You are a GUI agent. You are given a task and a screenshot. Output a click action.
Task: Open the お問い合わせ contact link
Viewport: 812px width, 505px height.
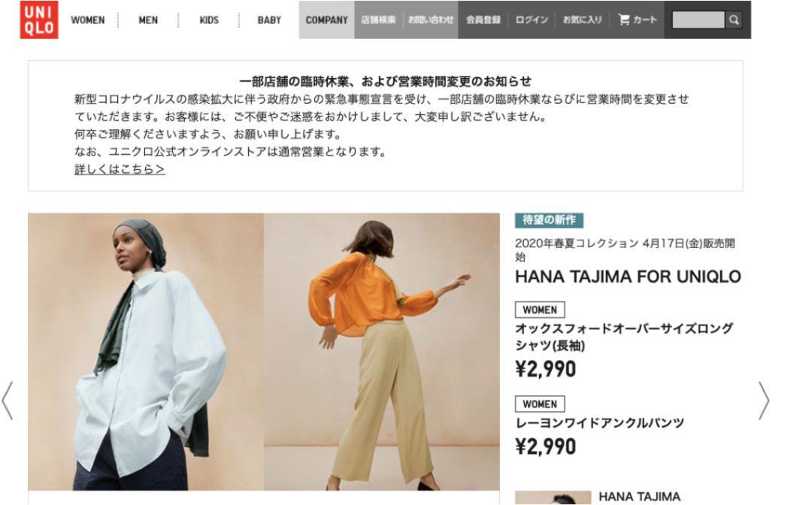[x=431, y=20]
